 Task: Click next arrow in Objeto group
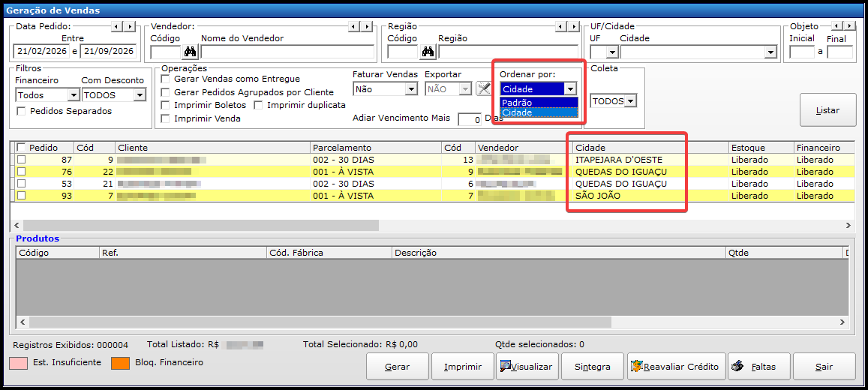click(x=848, y=26)
